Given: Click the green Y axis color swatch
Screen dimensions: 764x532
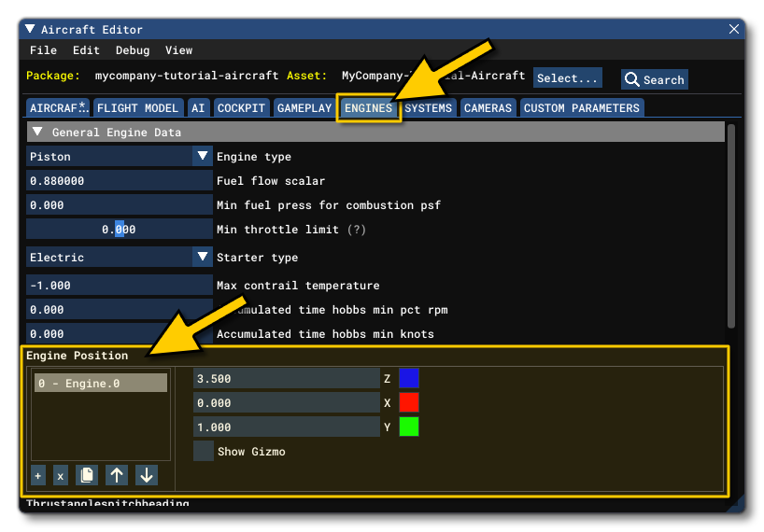Looking at the screenshot, I should pos(408,427).
